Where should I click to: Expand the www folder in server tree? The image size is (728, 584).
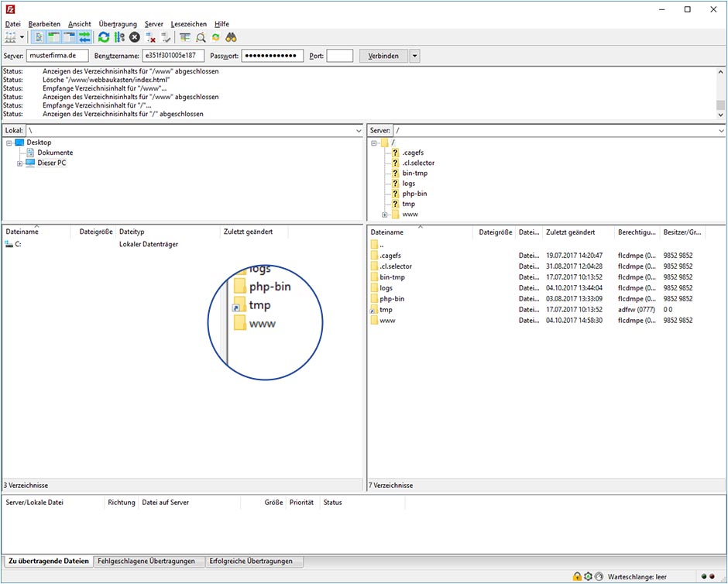click(384, 215)
